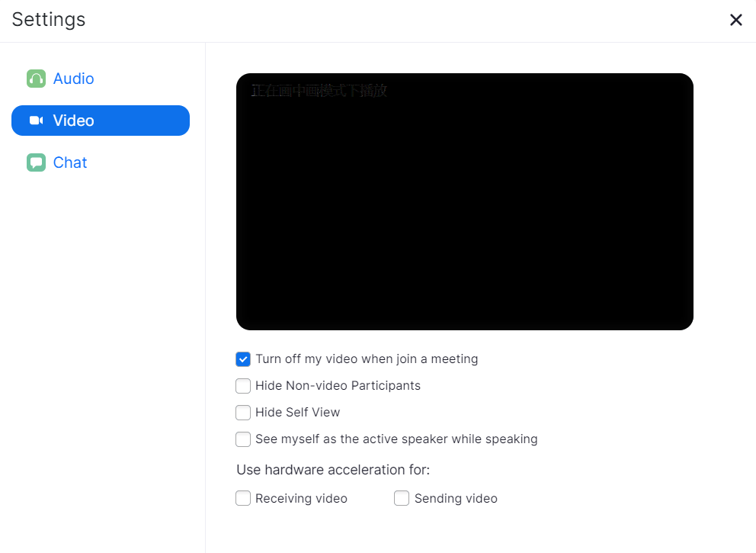Screen dimensions: 756x553
Task: Check See myself as the active speaker
Action: pos(243,439)
